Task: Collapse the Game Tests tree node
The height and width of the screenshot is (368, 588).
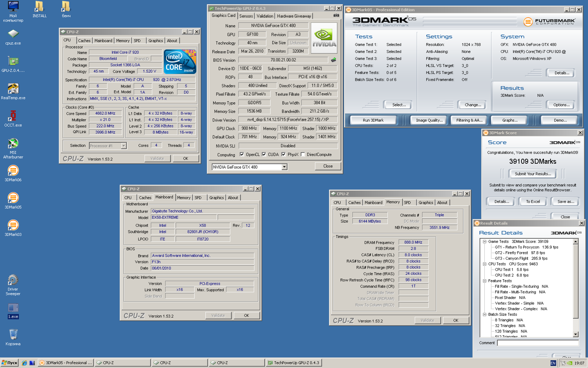Action: point(484,242)
